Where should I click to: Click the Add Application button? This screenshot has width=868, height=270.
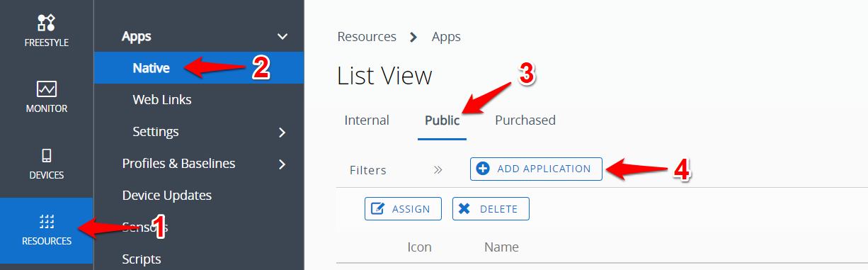(536, 169)
